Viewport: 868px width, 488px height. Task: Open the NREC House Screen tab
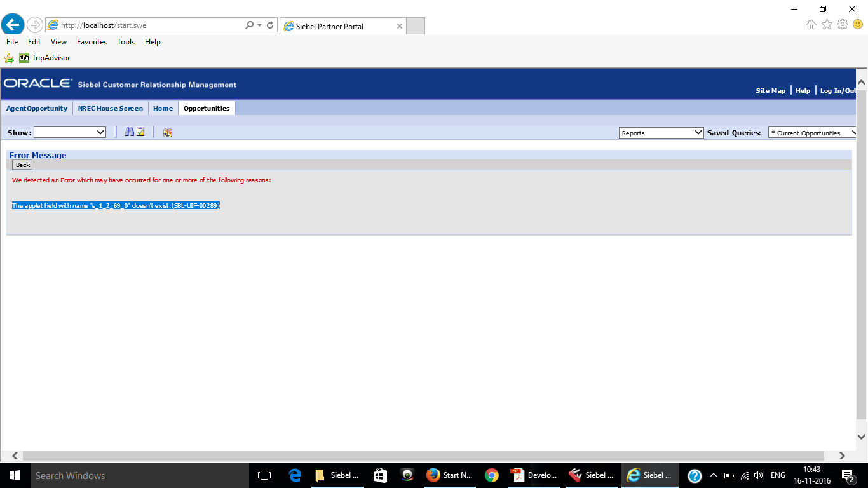[110, 108]
